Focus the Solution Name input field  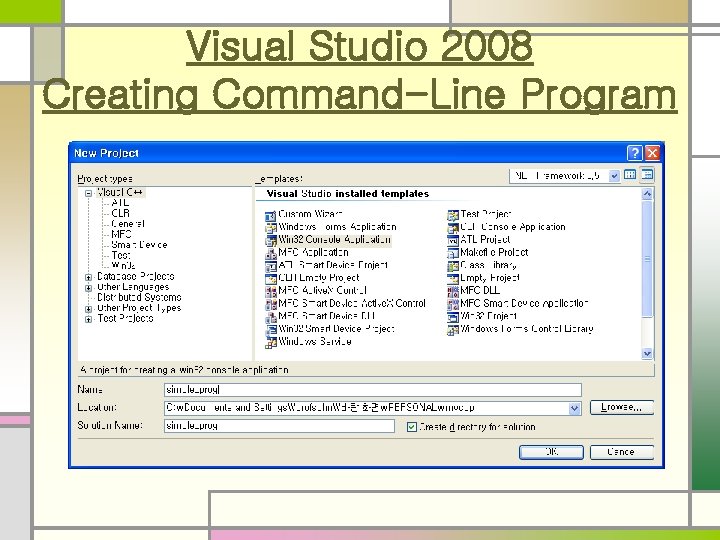(x=279, y=426)
